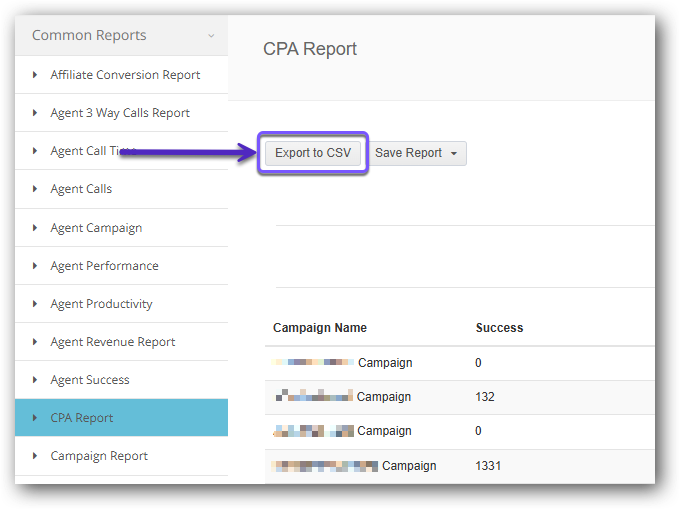The image size is (680, 509).
Task: Select the Success value 132
Action: pos(485,397)
